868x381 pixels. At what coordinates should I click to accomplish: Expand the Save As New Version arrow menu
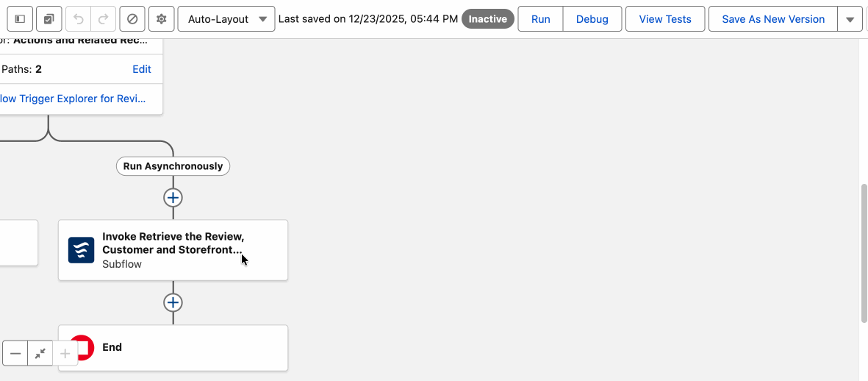[850, 19]
